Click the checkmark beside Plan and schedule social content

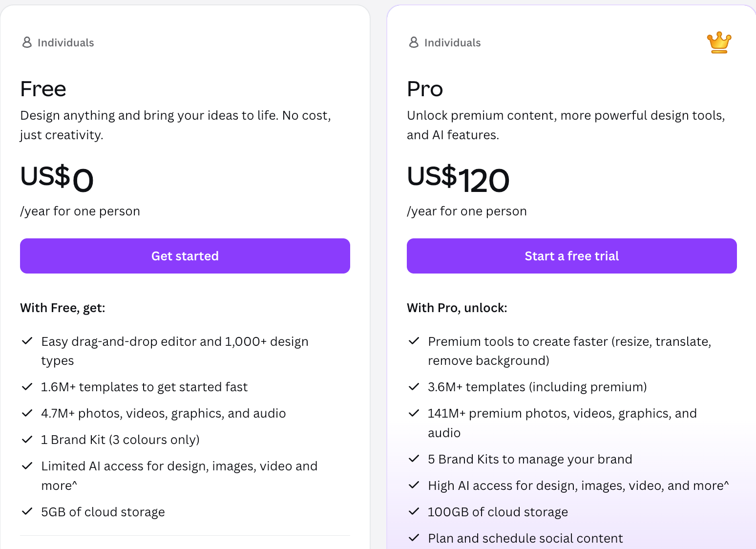414,537
